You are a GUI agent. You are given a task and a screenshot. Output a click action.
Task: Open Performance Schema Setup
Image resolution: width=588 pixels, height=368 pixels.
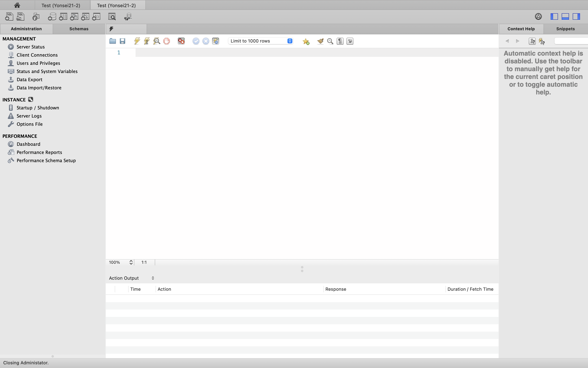[x=46, y=160]
